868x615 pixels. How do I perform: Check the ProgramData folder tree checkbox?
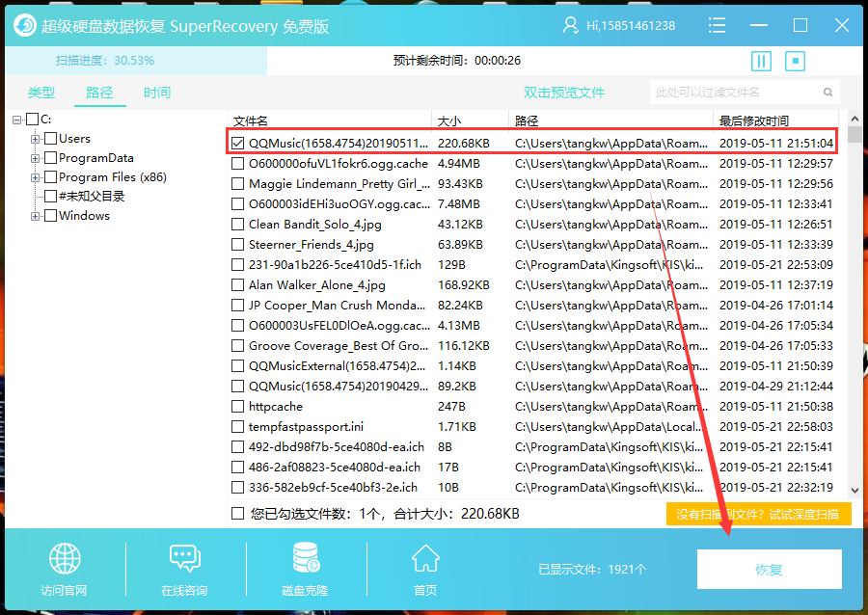51,158
